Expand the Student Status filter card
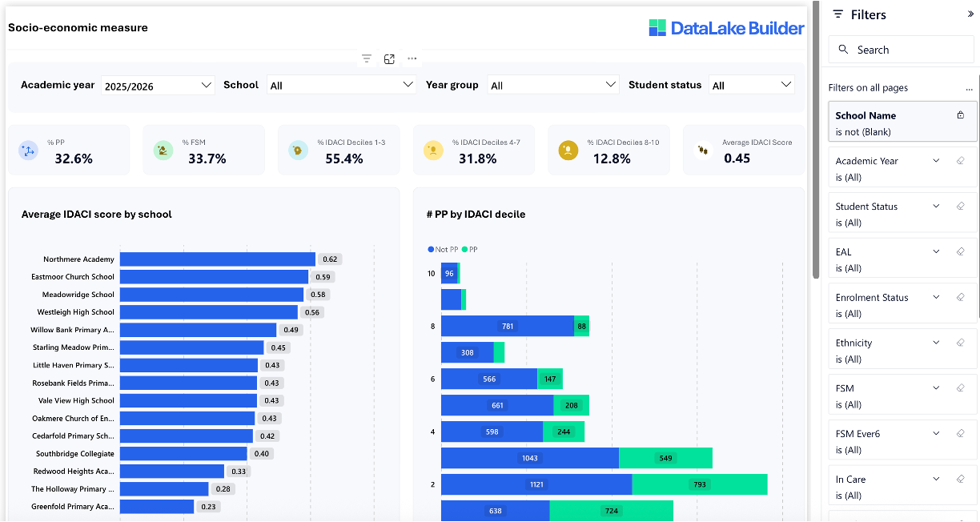980x522 pixels. click(x=935, y=206)
